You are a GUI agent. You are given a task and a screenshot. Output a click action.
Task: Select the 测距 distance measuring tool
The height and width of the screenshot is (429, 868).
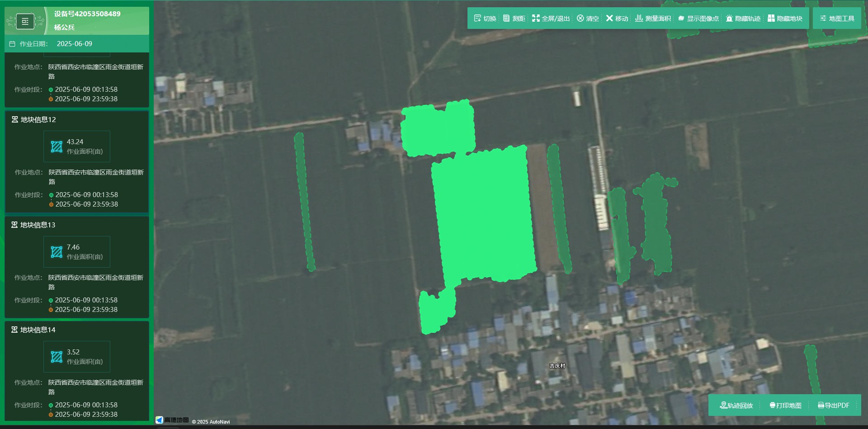pos(514,19)
